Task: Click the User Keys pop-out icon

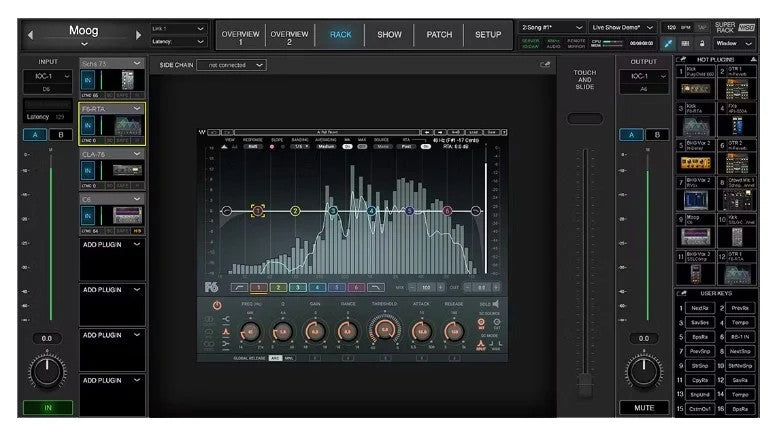Action: tap(681, 294)
